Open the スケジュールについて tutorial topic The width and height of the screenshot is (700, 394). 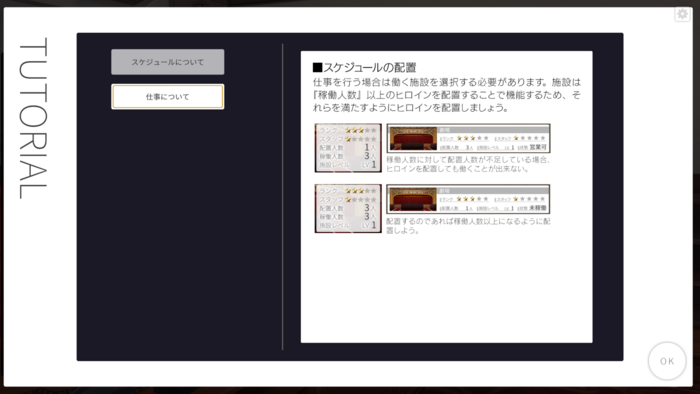pos(167,62)
